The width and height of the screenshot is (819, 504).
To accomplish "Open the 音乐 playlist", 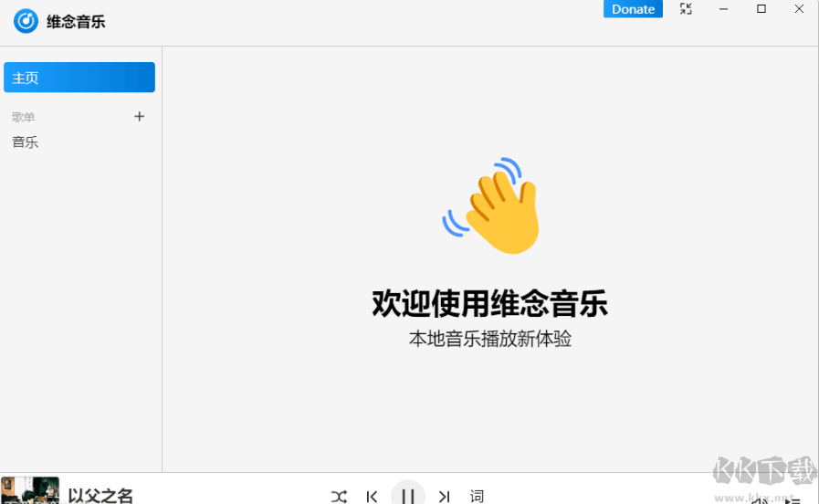I will coord(25,142).
